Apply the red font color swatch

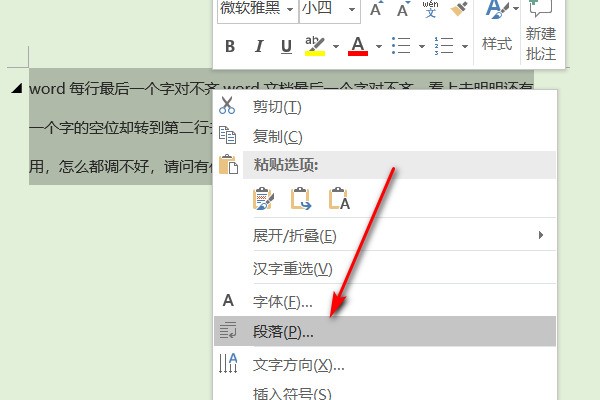357,46
